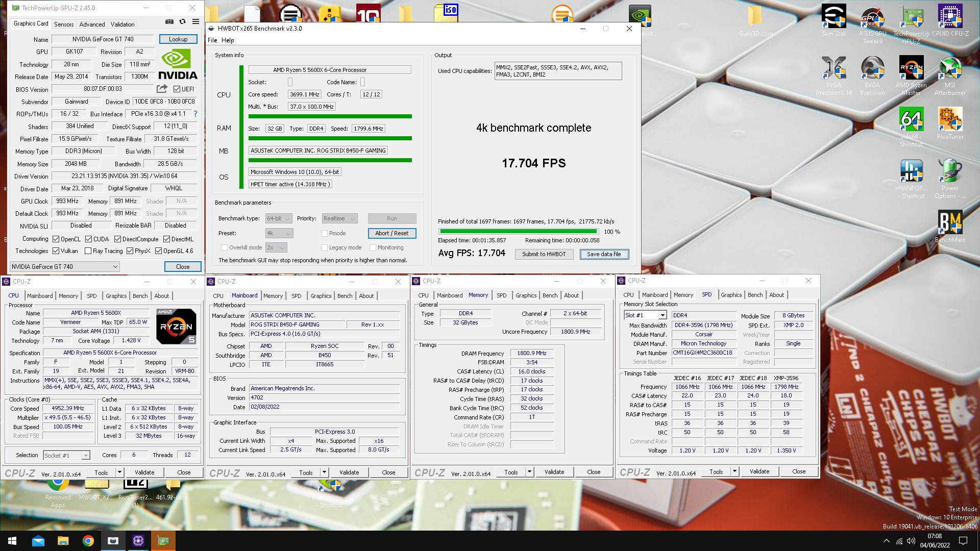980x551 pixels.
Task: Open HWiNFO shortcut desktop icon
Action: click(911, 179)
